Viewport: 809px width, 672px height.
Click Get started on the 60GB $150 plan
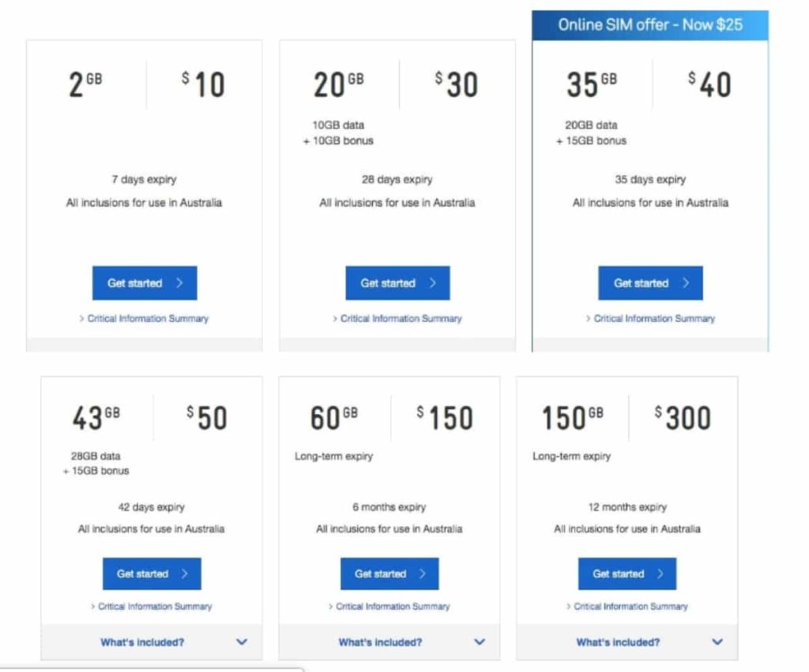click(x=389, y=573)
